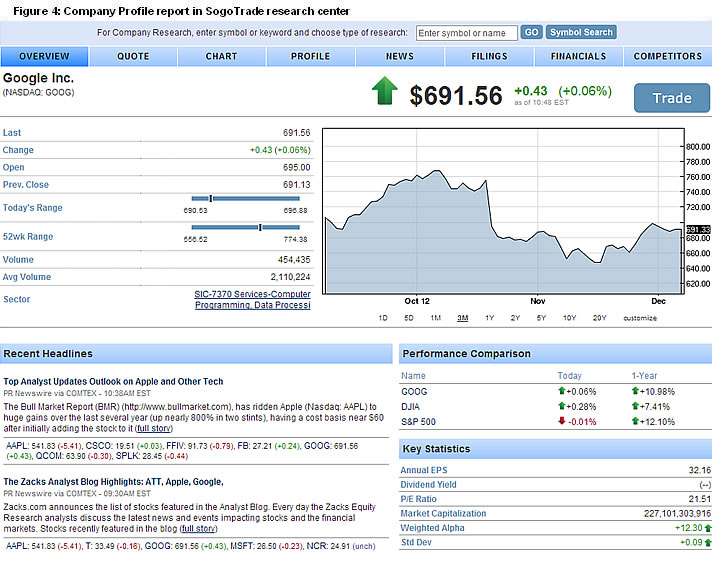Switch to the QUOTE tab
The height and width of the screenshot is (568, 713).
point(133,56)
